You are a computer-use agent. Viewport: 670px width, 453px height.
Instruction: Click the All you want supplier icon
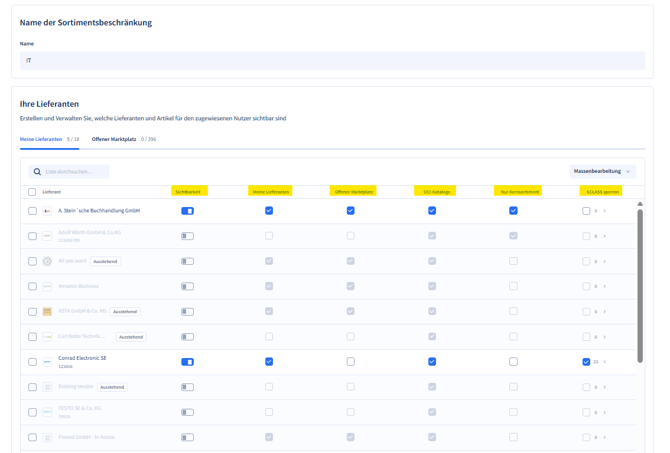coord(47,261)
